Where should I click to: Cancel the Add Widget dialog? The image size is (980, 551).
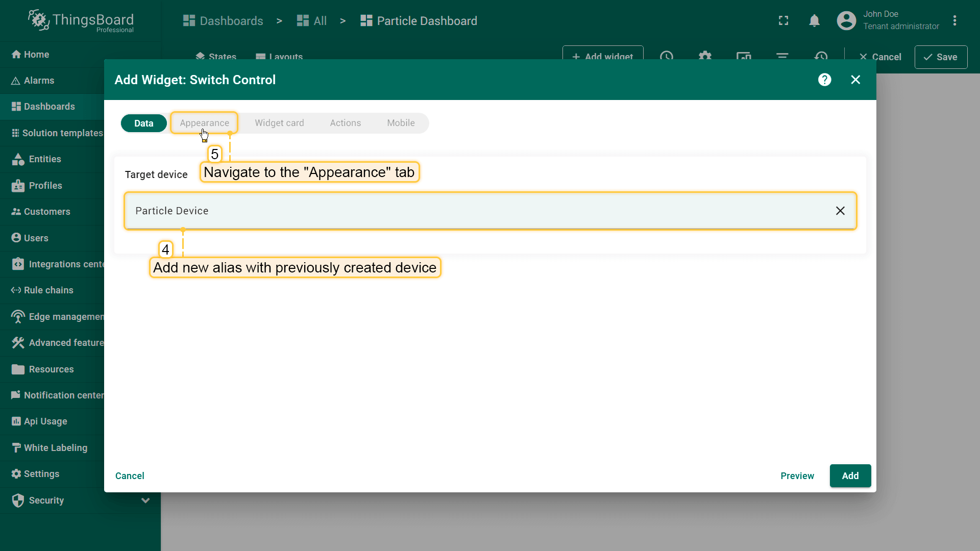click(x=130, y=475)
